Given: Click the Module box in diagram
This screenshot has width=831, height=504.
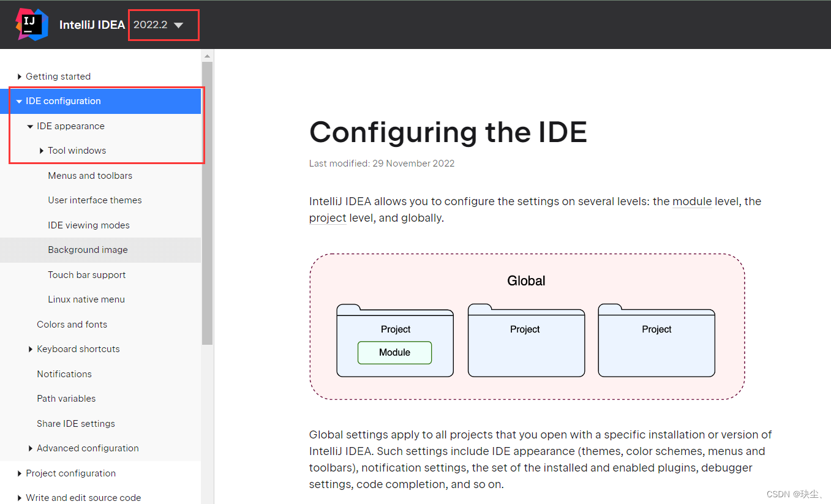Looking at the screenshot, I should 394,353.
